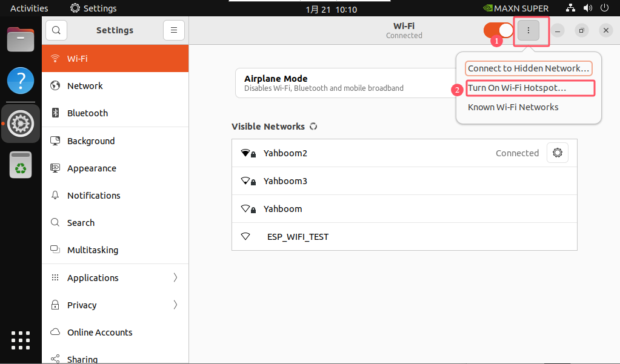Screen dimensions: 620x364
Task: Open the Multitasking settings panel
Action: [x=115, y=250]
